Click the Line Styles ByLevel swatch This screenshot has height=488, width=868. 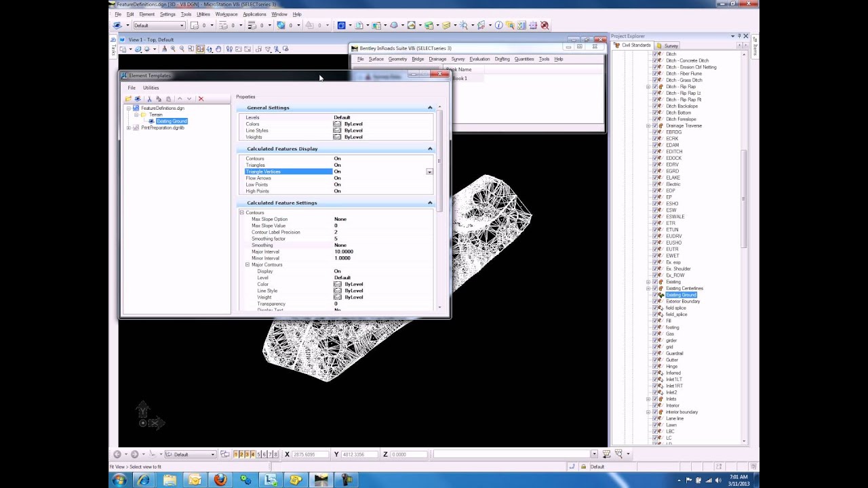click(337, 131)
